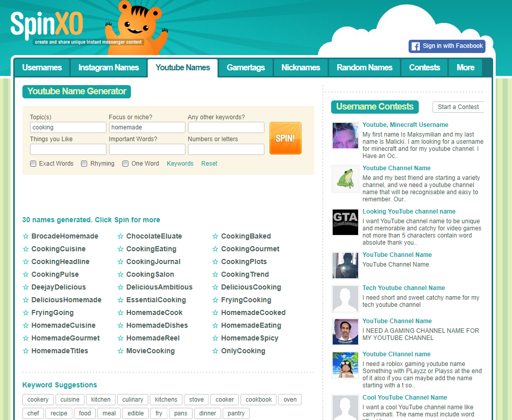Open the frog avatar contest thumbnail

point(345,178)
